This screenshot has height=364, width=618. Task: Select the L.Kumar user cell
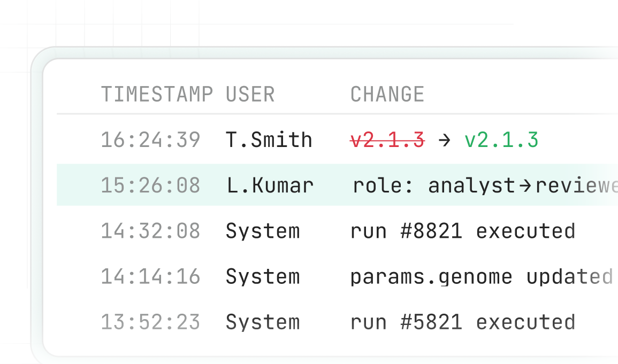[x=270, y=185]
